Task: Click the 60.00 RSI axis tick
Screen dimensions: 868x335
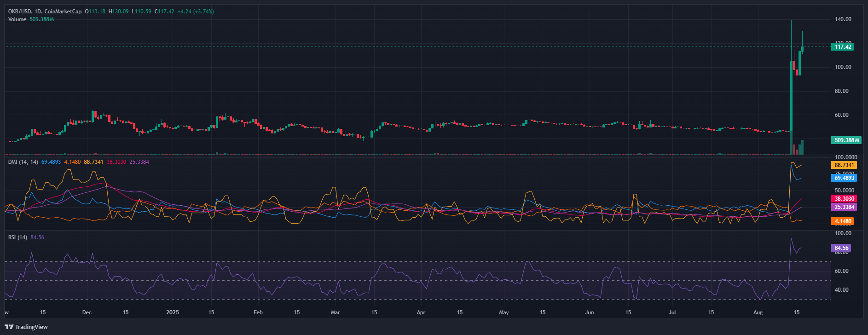Action: pyautogui.click(x=842, y=271)
